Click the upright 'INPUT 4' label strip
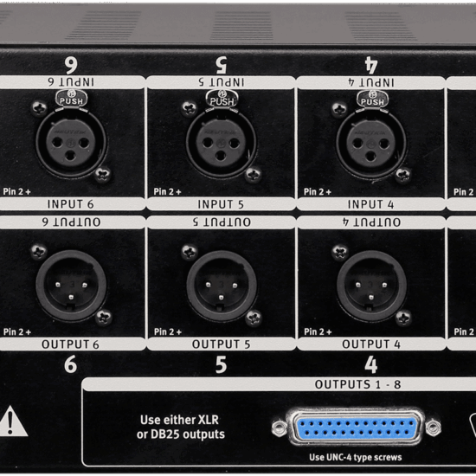Image resolution: width=476 pixels, height=476 pixels. click(370, 204)
